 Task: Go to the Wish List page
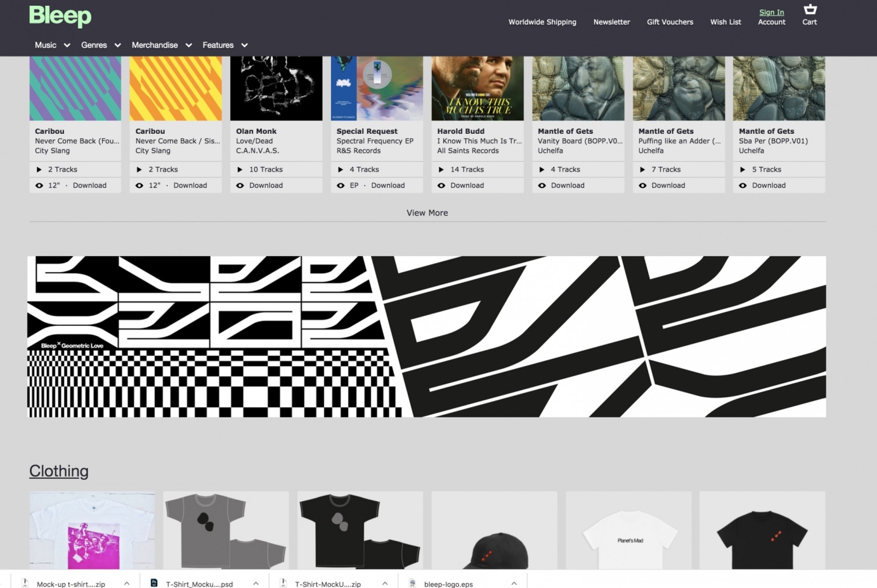point(725,22)
